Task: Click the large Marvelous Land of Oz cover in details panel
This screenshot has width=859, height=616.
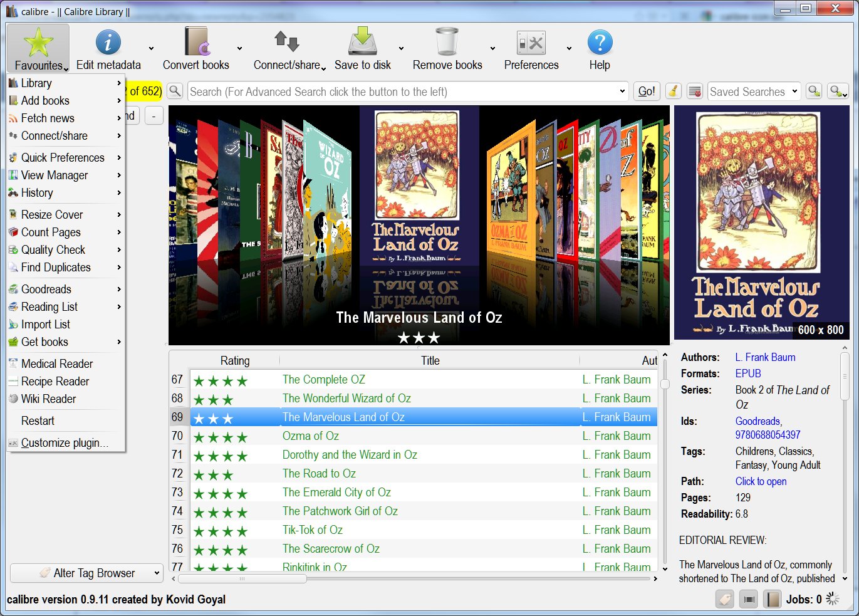Action: click(x=761, y=222)
